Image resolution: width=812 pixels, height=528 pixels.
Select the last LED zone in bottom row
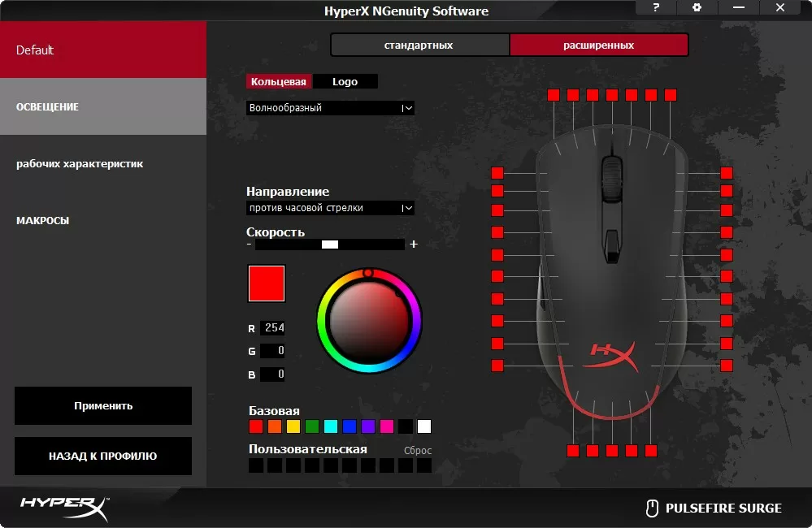[651, 450]
